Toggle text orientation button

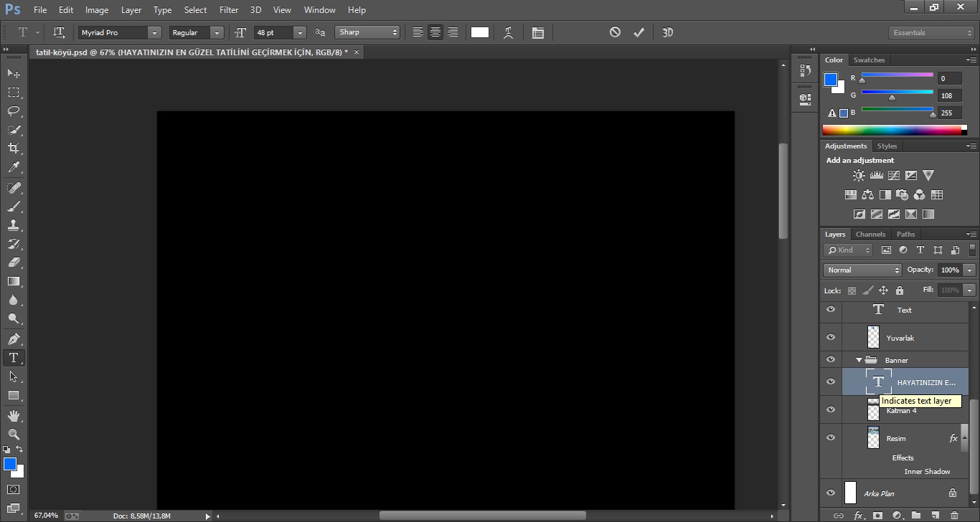click(x=60, y=32)
